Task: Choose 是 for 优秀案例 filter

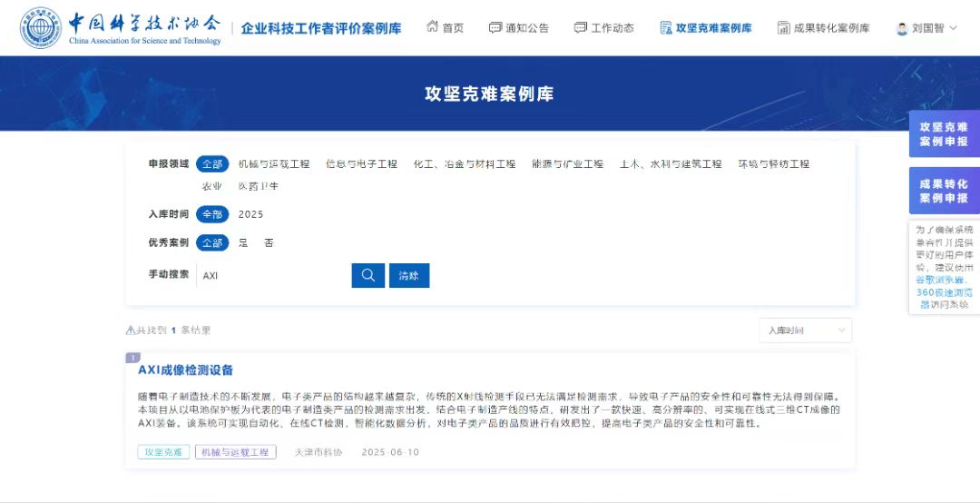Action: click(x=243, y=243)
